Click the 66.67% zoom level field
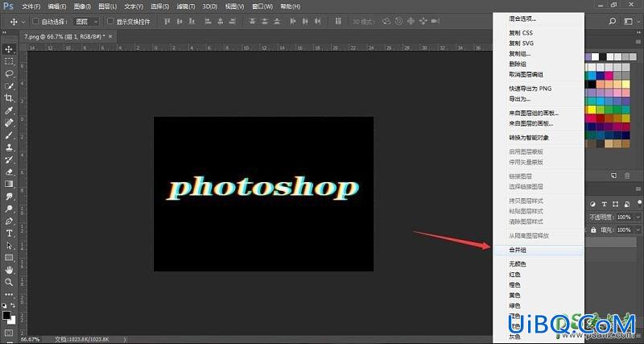 [31, 339]
